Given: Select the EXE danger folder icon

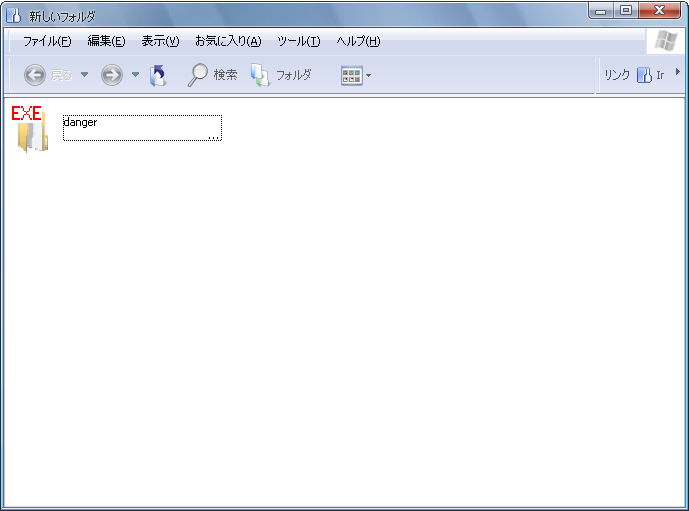Looking at the screenshot, I should point(29,129).
